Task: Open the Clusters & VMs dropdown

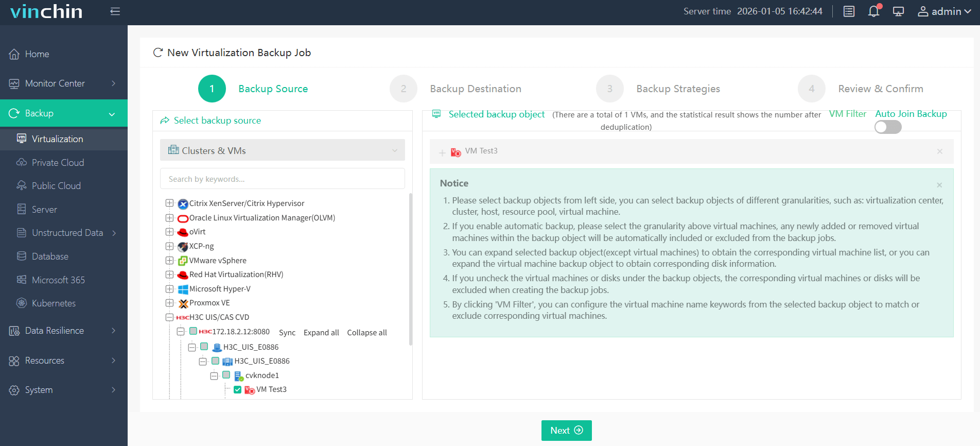Action: [282, 150]
